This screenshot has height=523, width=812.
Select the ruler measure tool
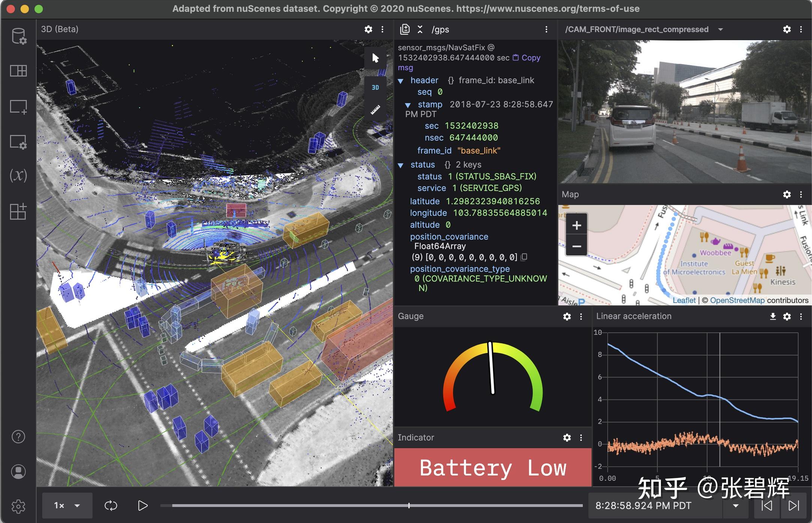click(x=375, y=110)
